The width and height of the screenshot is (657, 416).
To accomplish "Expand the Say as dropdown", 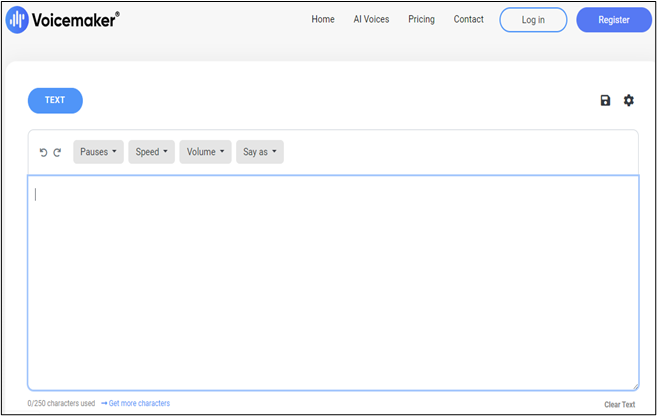I will [259, 152].
